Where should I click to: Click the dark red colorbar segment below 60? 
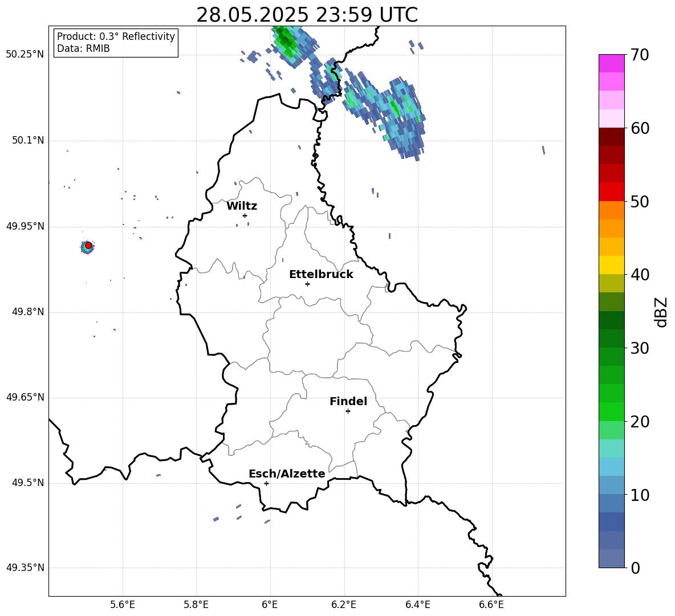click(x=611, y=137)
